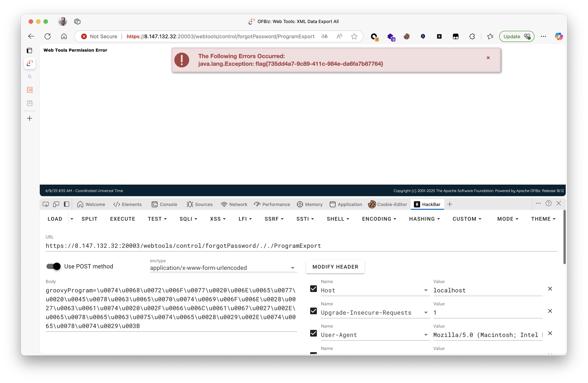Expand the SSRF menu
The image size is (588, 383).
click(x=274, y=219)
